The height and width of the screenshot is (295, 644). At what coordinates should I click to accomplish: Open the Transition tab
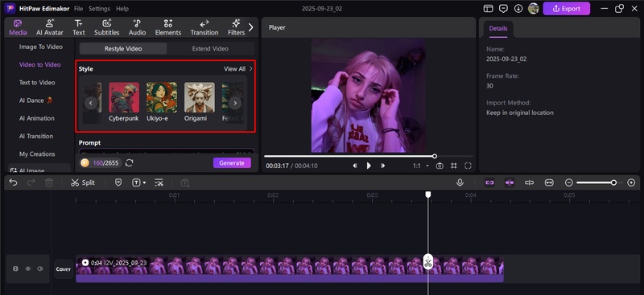204,27
